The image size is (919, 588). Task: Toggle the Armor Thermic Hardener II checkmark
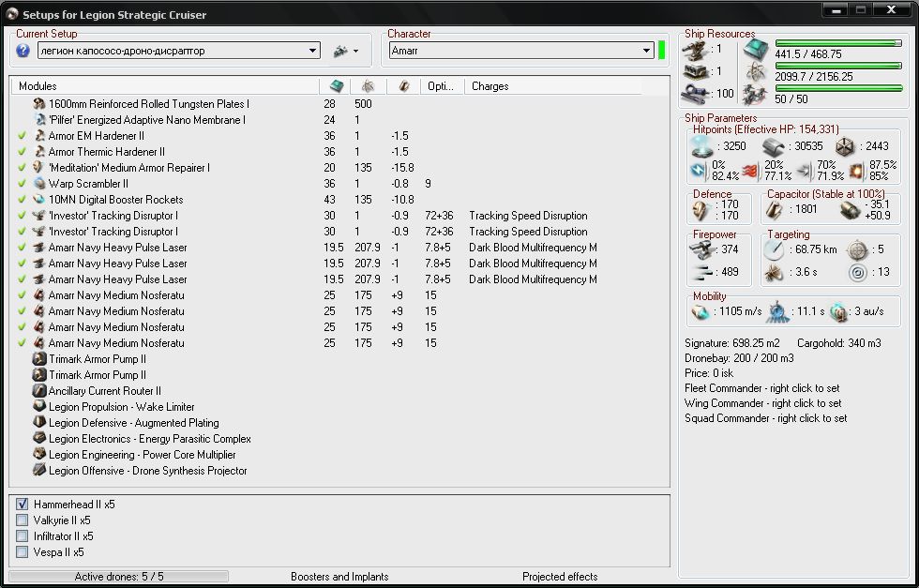[x=23, y=151]
